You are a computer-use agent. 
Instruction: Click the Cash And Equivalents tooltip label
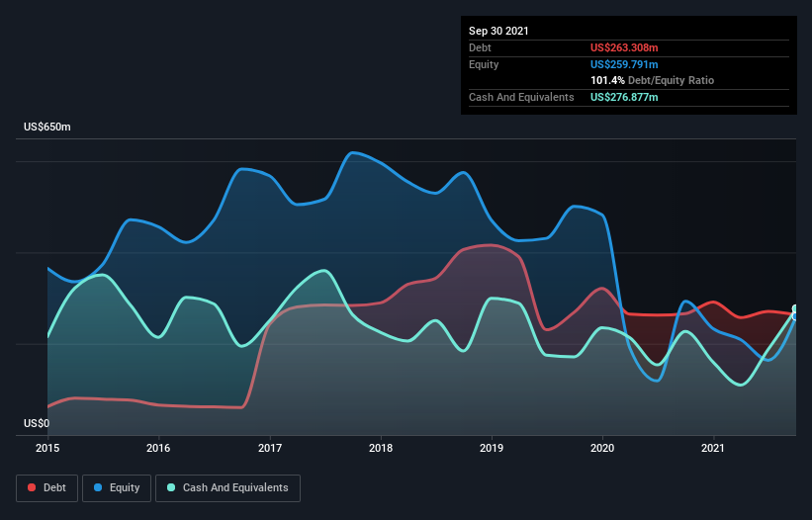pyautogui.click(x=521, y=97)
